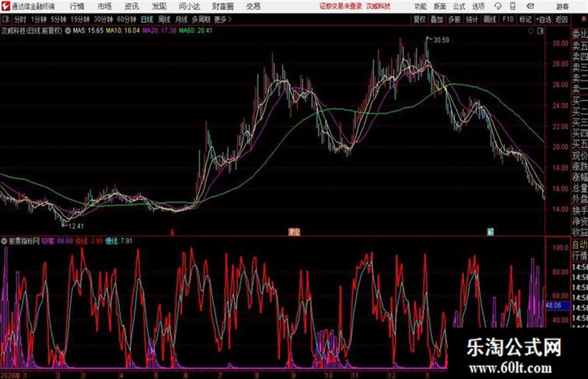Click the red 汉威科技 stock name in title bar
Image resolution: width=588 pixels, height=379 pixels.
pyautogui.click(x=378, y=6)
